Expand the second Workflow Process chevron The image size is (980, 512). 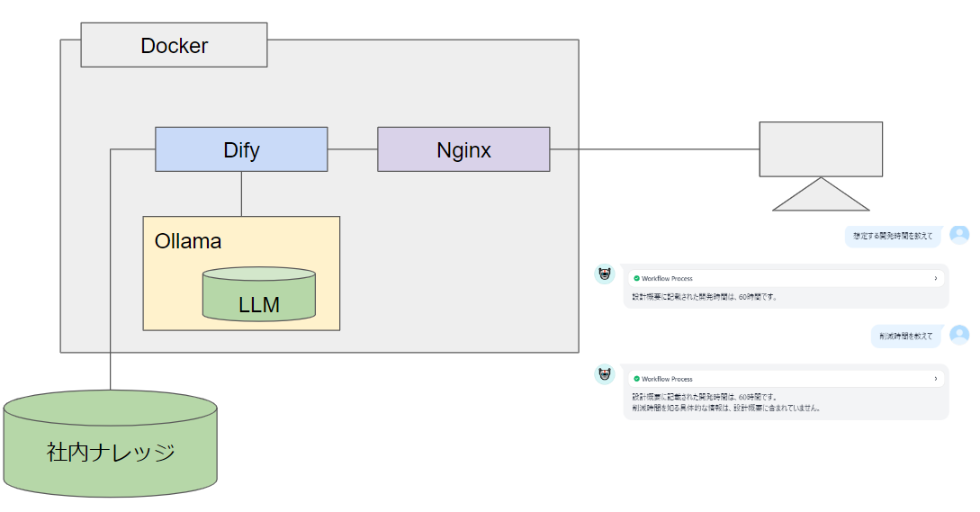pos(935,380)
